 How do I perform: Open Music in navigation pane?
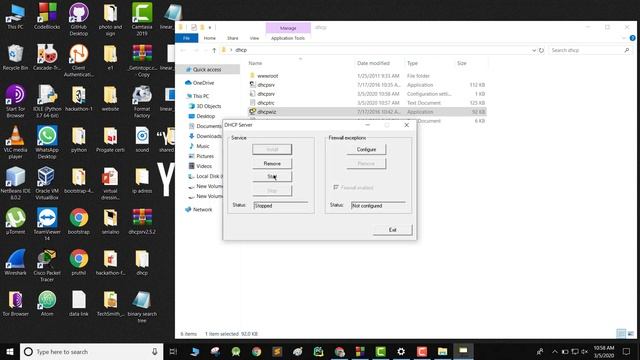(202, 146)
